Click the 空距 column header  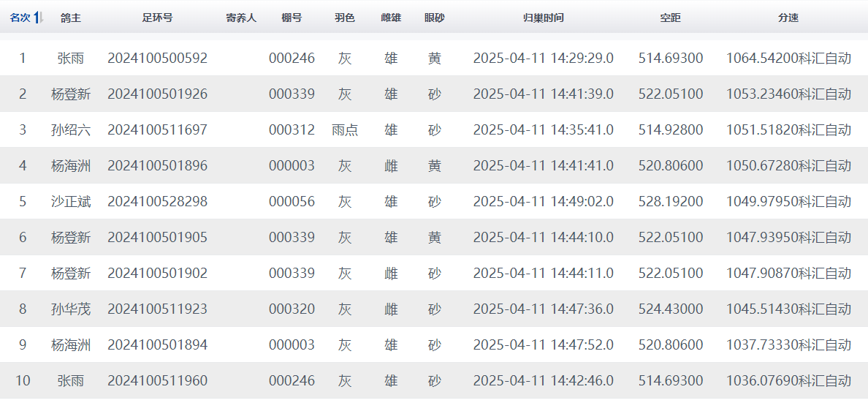670,18
